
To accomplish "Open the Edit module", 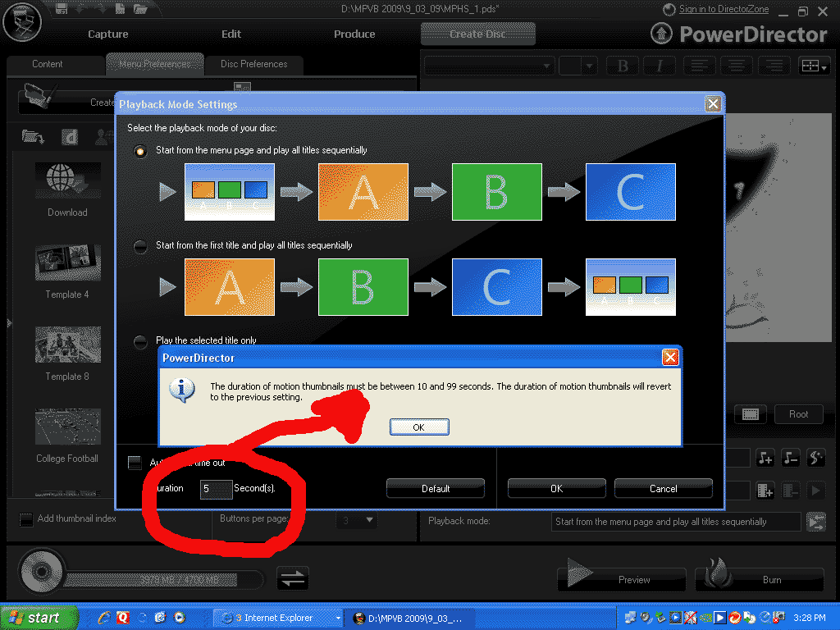I will pos(231,34).
